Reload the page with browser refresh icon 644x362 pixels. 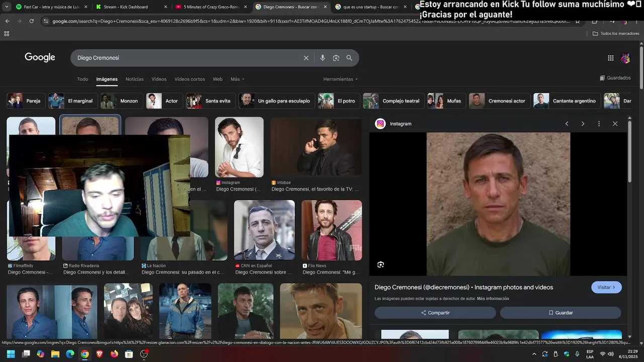tap(32, 21)
